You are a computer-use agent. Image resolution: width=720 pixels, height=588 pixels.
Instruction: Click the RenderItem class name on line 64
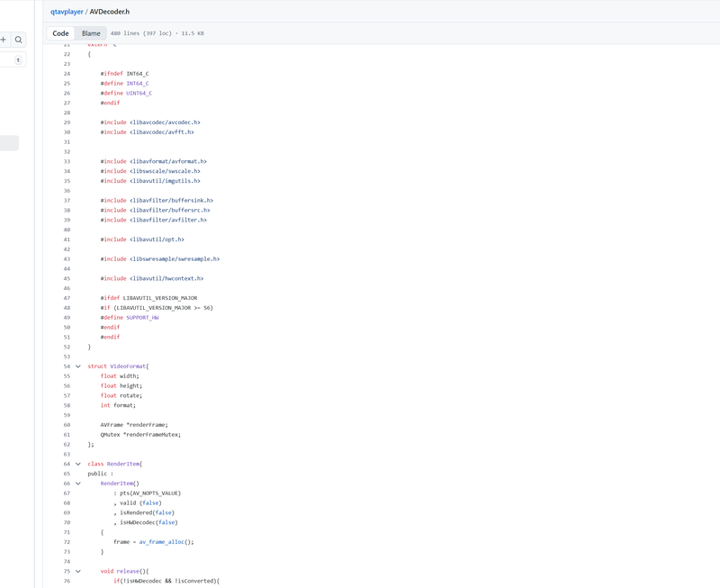pyautogui.click(x=124, y=464)
